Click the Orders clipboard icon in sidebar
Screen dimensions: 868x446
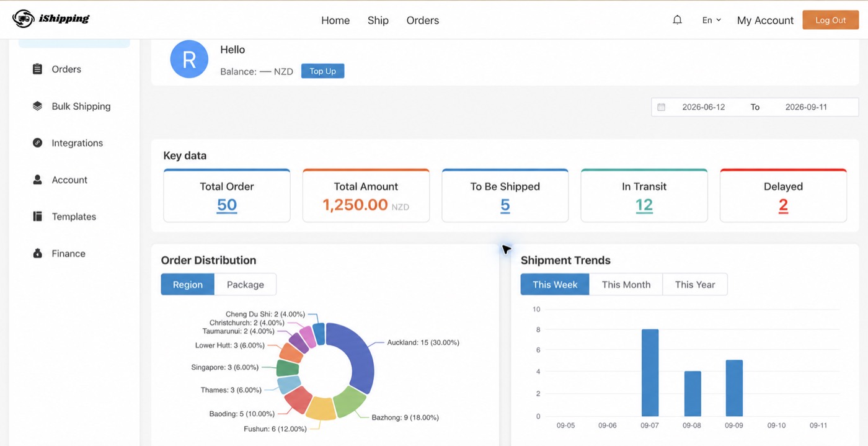pyautogui.click(x=37, y=69)
